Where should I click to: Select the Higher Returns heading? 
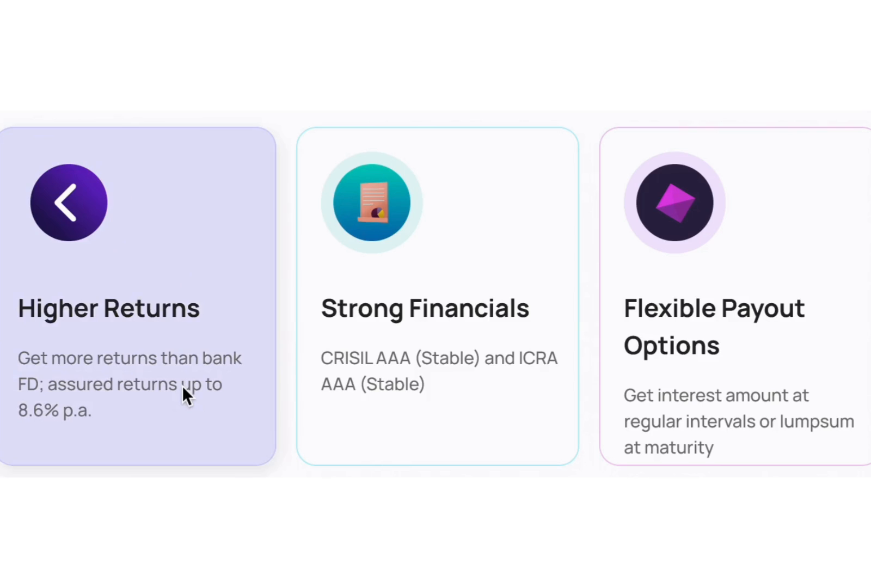click(x=109, y=308)
